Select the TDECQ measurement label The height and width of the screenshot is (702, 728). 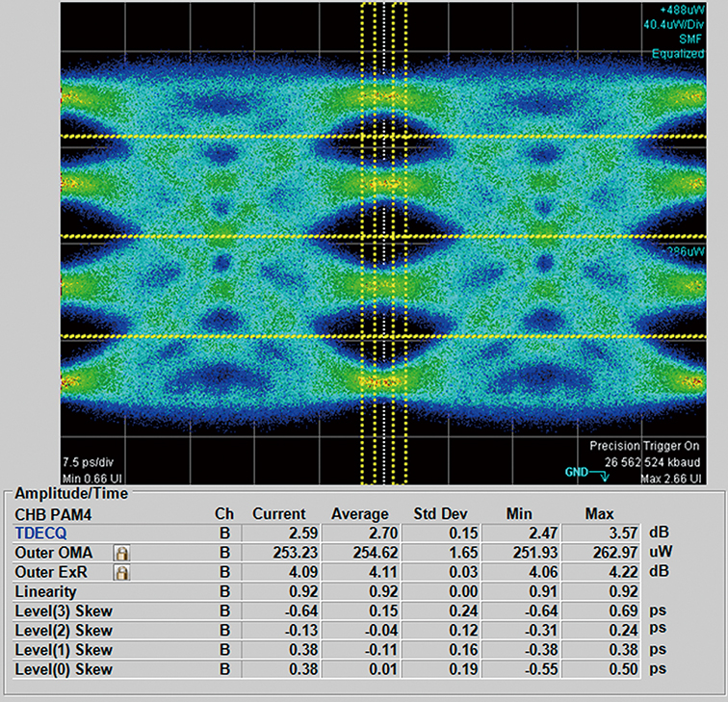(x=40, y=533)
